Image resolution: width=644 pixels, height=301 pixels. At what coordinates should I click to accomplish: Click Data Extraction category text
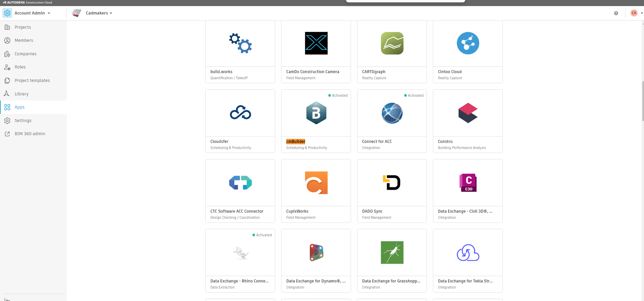click(223, 287)
